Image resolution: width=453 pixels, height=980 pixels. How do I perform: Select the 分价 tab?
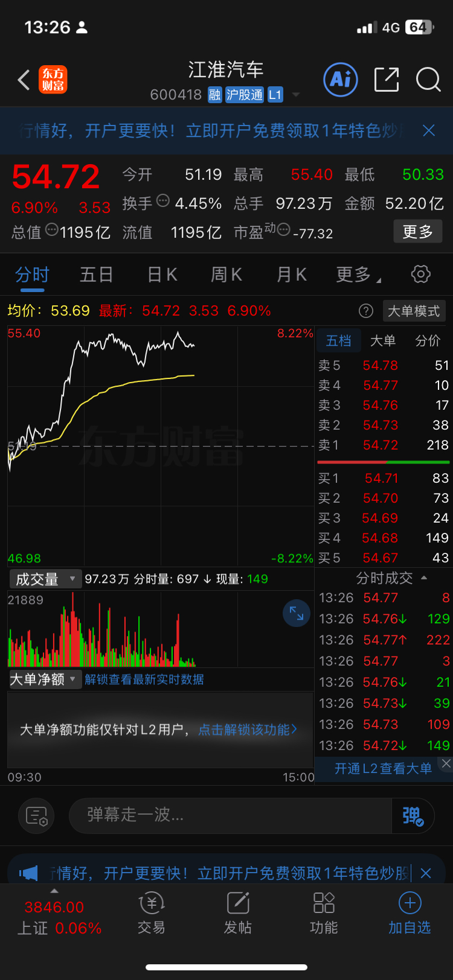(x=428, y=340)
